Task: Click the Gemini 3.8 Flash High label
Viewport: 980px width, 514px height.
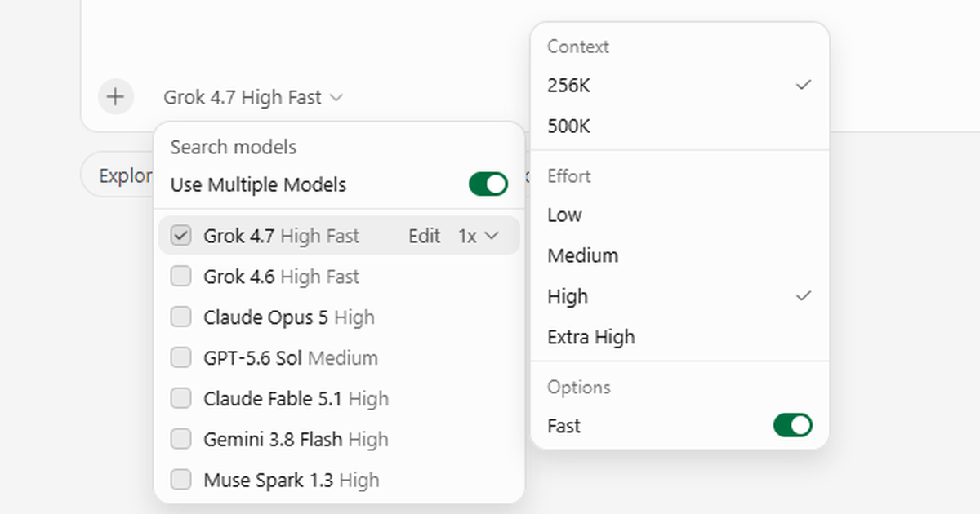Action: [296, 440]
